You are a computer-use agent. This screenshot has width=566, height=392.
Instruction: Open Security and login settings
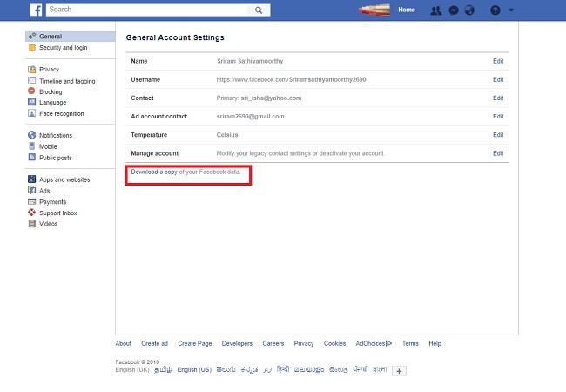coord(63,48)
